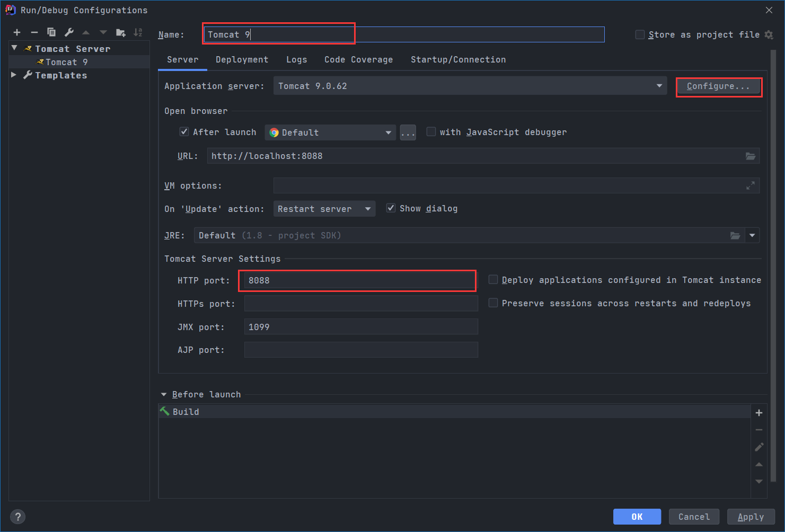This screenshot has width=785, height=532.
Task: Click the browser selection ellipsis button
Action: tap(408, 132)
